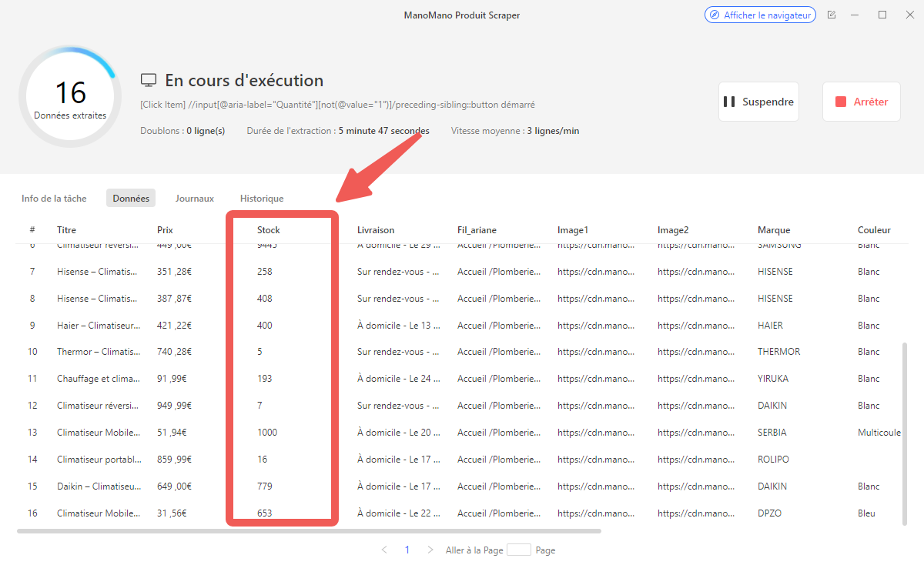
Task: Click the Aller à la Page input box
Action: pos(519,550)
